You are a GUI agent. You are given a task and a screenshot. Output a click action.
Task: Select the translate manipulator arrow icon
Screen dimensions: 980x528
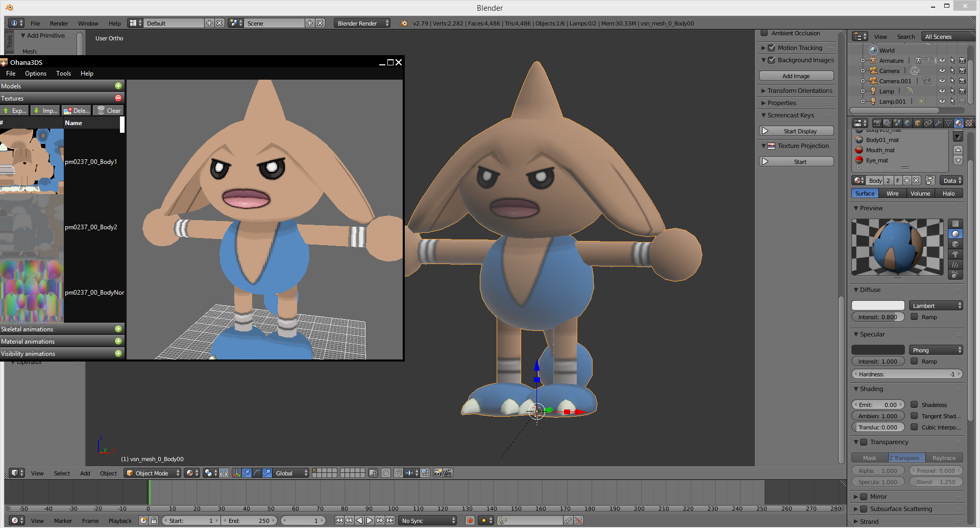pyautogui.click(x=247, y=473)
